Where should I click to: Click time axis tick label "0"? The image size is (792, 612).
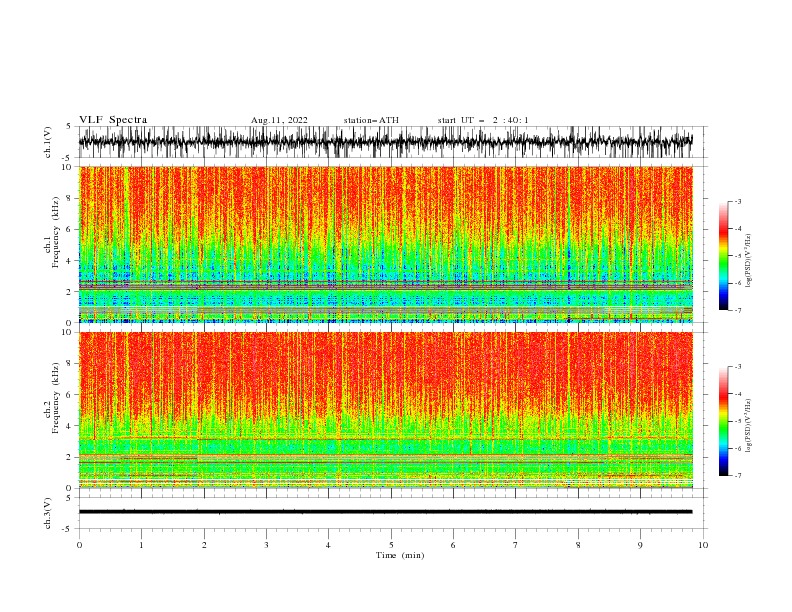click(79, 545)
